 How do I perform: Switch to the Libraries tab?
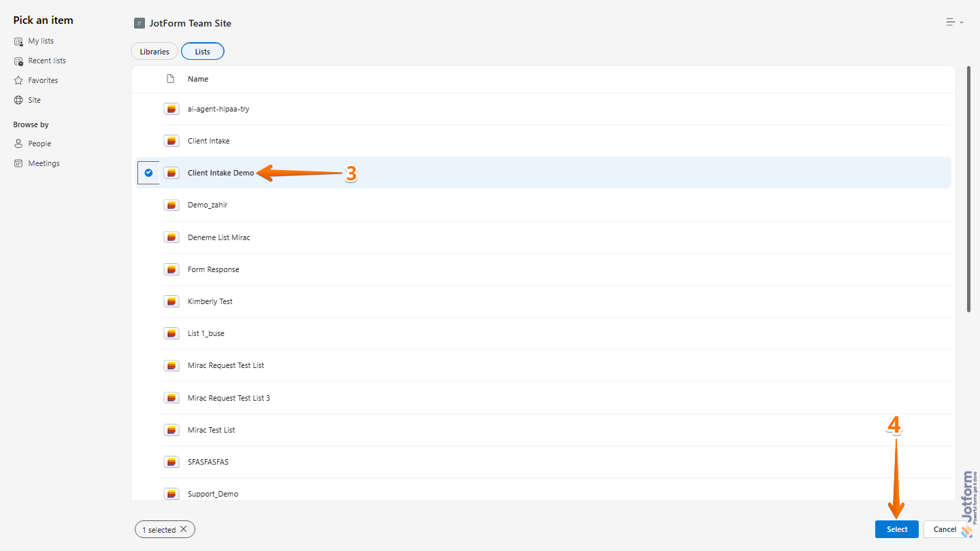point(154,52)
